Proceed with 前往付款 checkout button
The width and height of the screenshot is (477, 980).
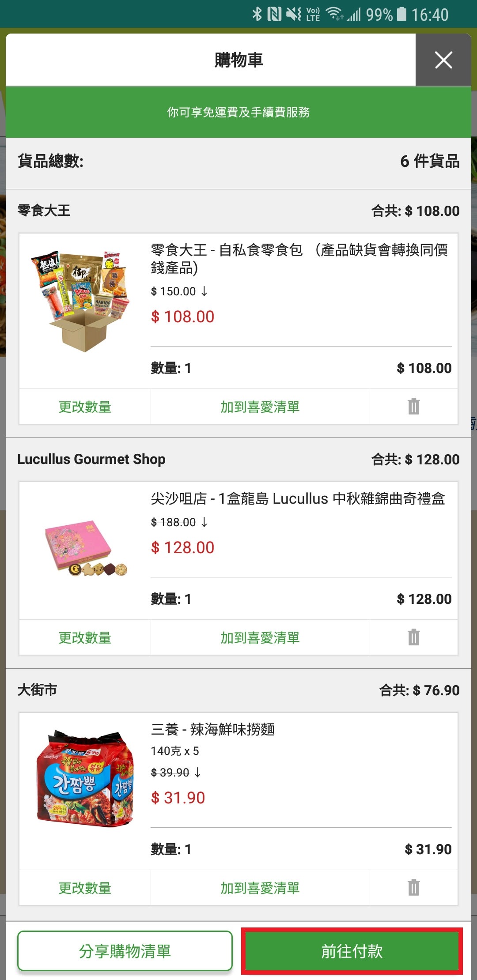coord(352,951)
